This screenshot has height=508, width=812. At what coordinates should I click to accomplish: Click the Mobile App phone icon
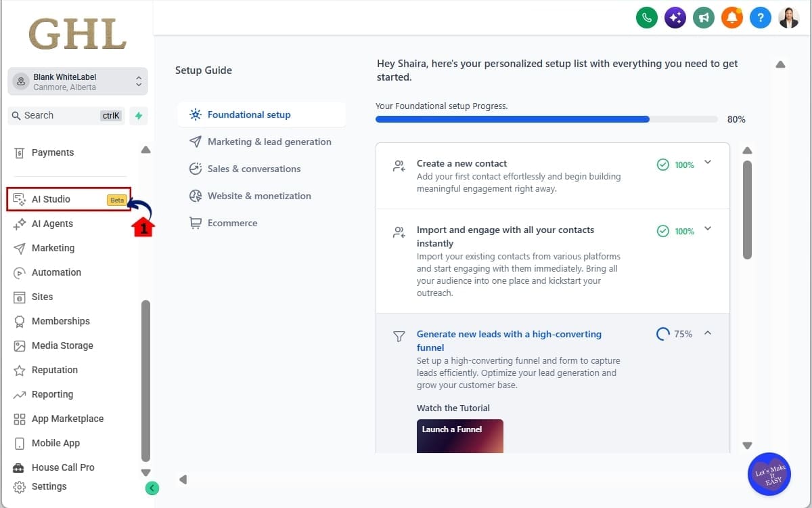[20, 443]
